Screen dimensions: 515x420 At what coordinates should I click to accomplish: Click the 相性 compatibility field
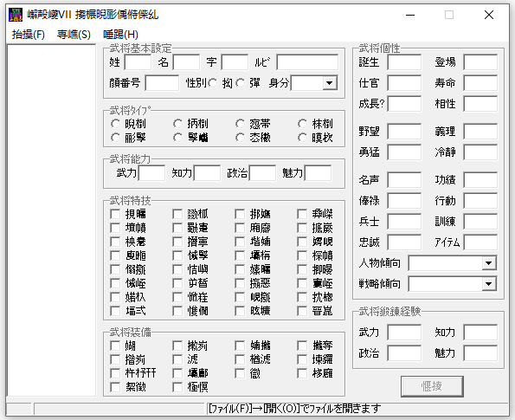(480, 104)
